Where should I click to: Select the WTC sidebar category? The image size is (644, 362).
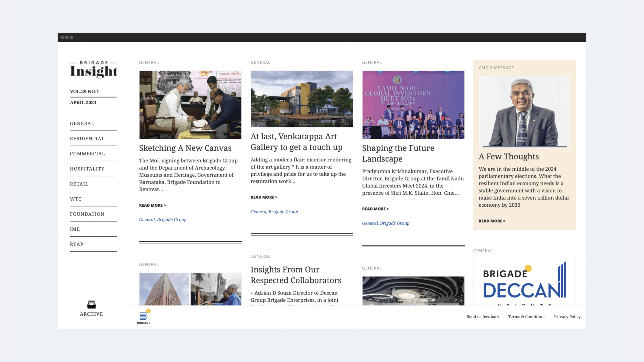tap(76, 199)
